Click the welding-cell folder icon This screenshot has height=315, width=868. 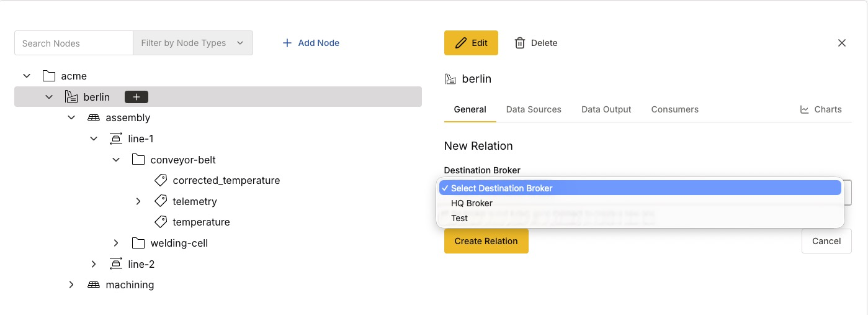[138, 243]
